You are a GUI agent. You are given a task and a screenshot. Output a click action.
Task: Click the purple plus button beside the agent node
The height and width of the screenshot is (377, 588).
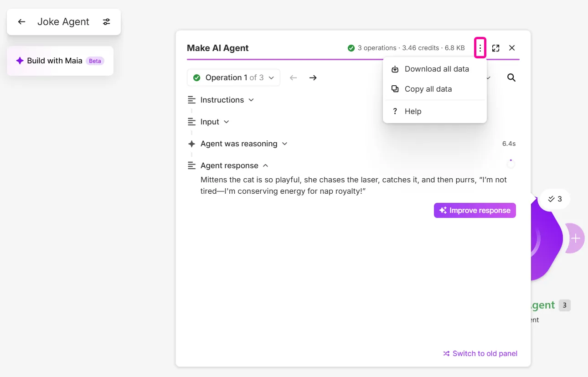click(x=575, y=238)
